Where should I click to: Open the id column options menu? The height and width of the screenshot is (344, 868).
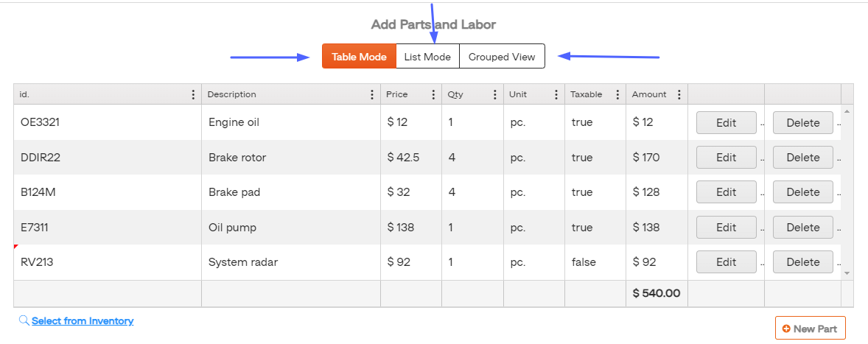click(193, 94)
